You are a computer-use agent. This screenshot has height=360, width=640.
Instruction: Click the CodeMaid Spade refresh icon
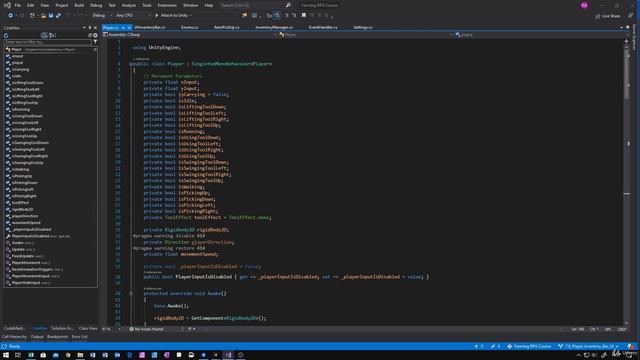[6, 36]
